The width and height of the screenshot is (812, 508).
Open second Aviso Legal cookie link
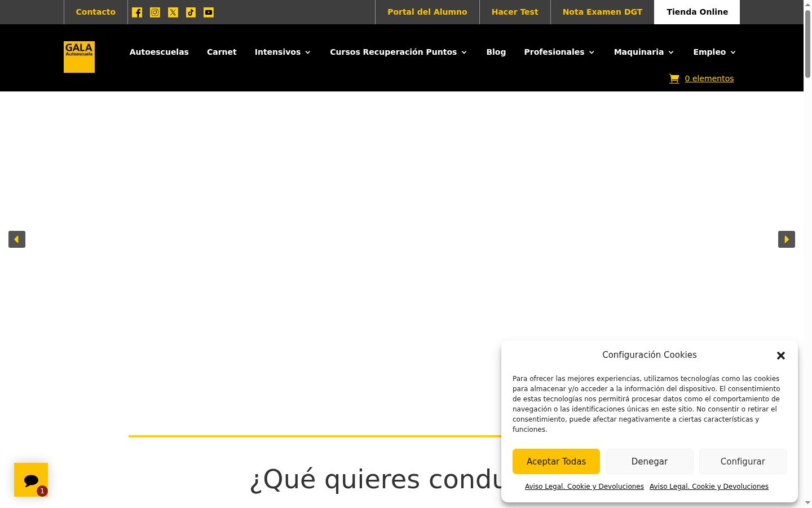(709, 487)
